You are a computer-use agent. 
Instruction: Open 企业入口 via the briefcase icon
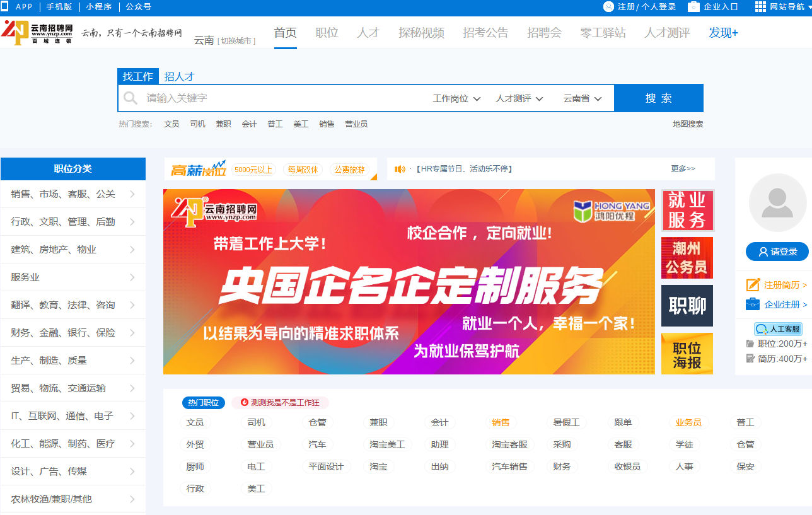click(695, 7)
